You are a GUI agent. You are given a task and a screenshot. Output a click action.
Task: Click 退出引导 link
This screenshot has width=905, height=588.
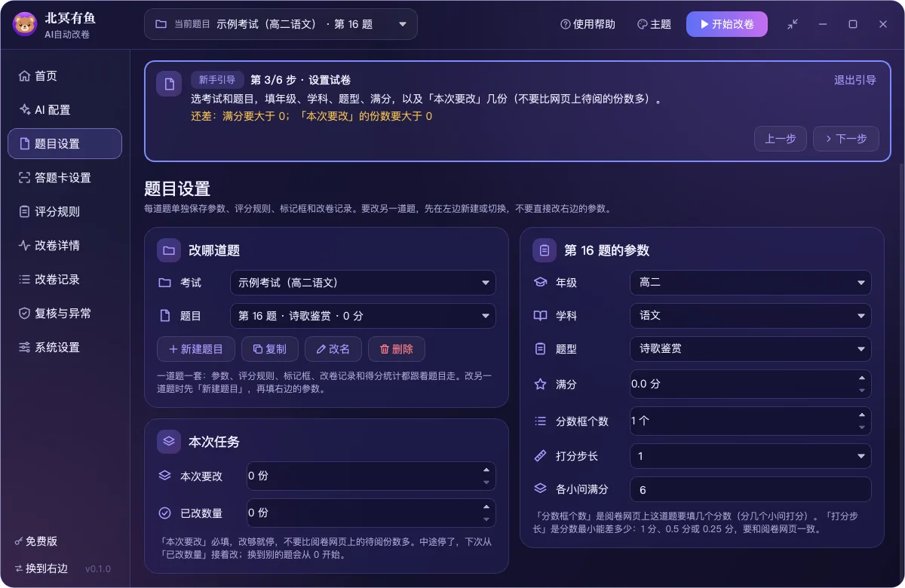coord(854,80)
